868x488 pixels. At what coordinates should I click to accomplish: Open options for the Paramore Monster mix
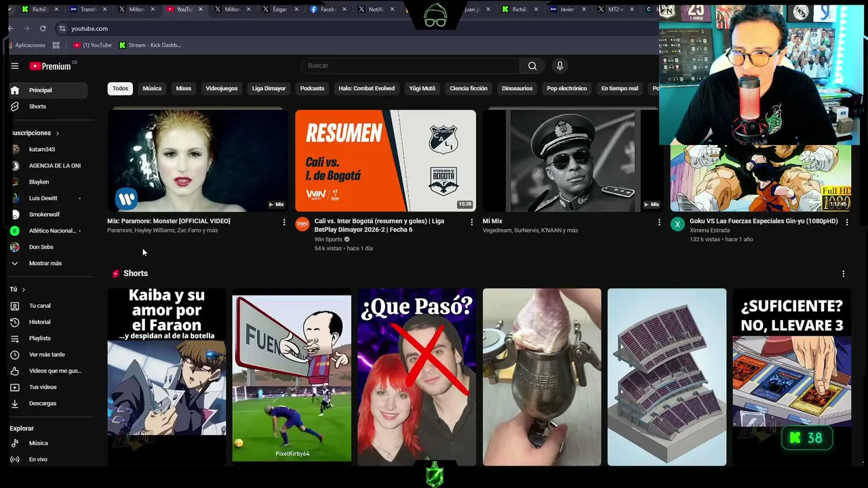[284, 222]
